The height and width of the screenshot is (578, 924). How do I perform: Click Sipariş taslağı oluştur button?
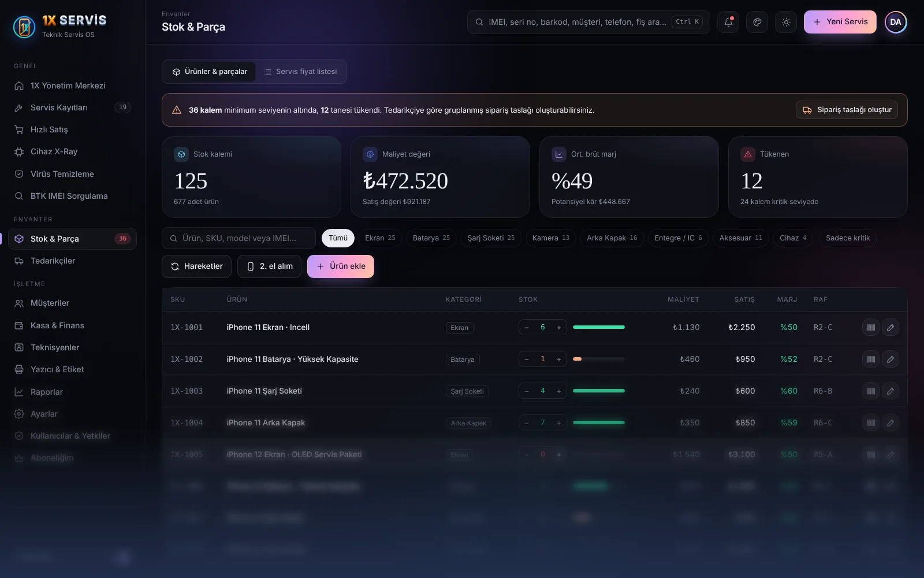(847, 110)
